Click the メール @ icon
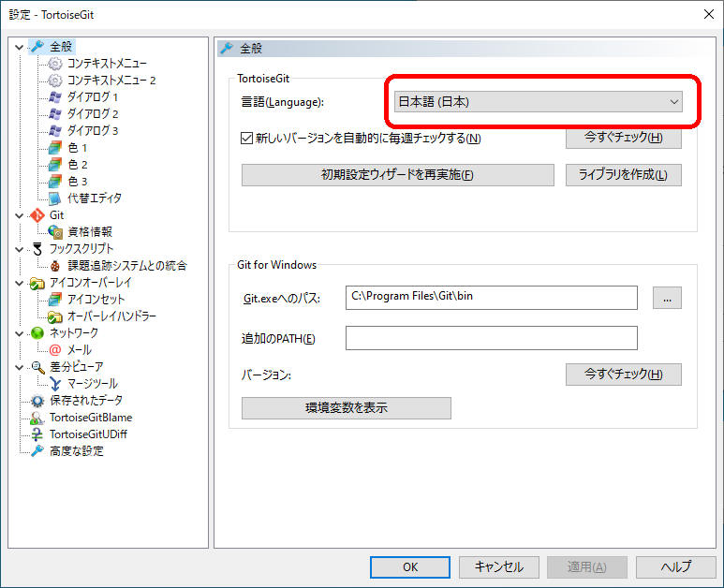Screen dimensions: 724x588 (55, 350)
